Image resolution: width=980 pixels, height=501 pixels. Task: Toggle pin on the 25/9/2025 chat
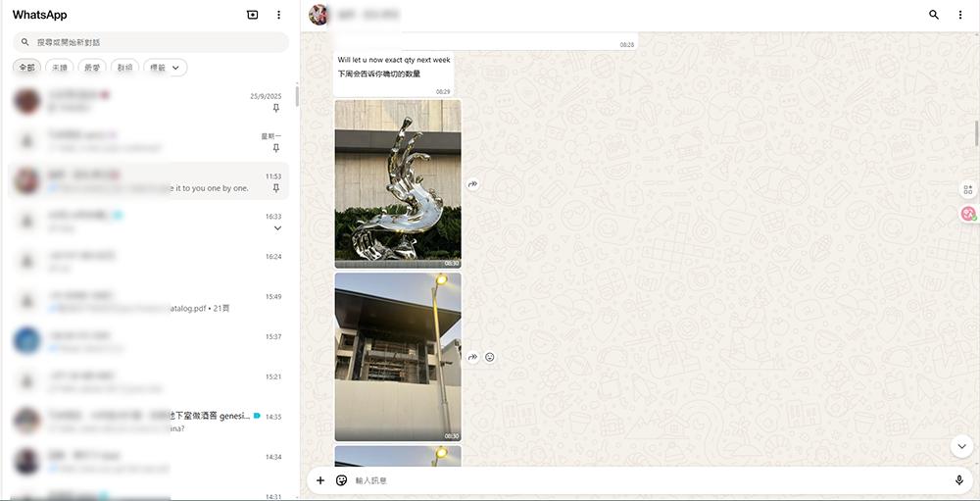tap(276, 108)
